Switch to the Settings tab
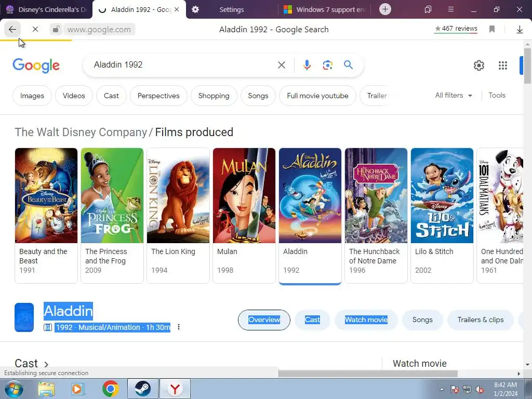 231,9
